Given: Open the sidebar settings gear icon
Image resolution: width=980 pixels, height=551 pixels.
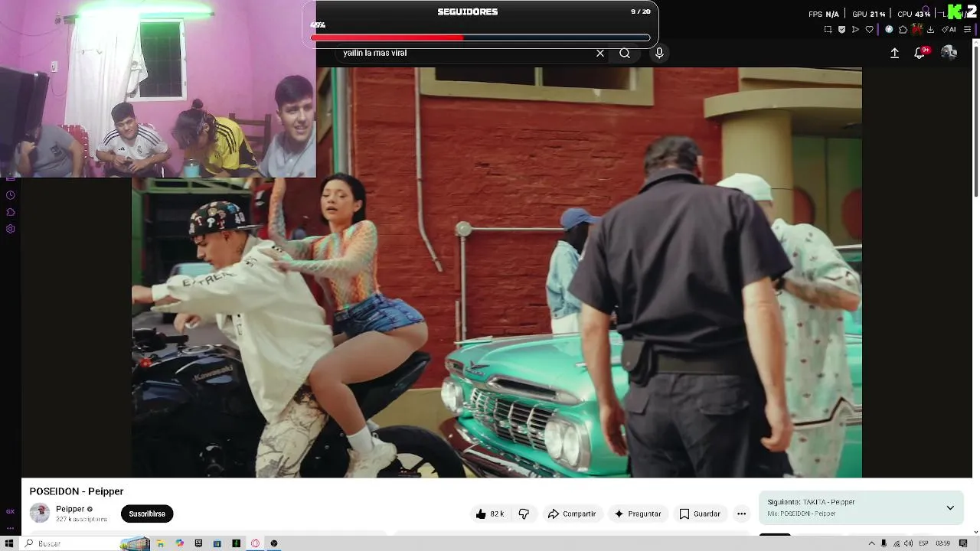Looking at the screenshot, I should click(x=10, y=229).
